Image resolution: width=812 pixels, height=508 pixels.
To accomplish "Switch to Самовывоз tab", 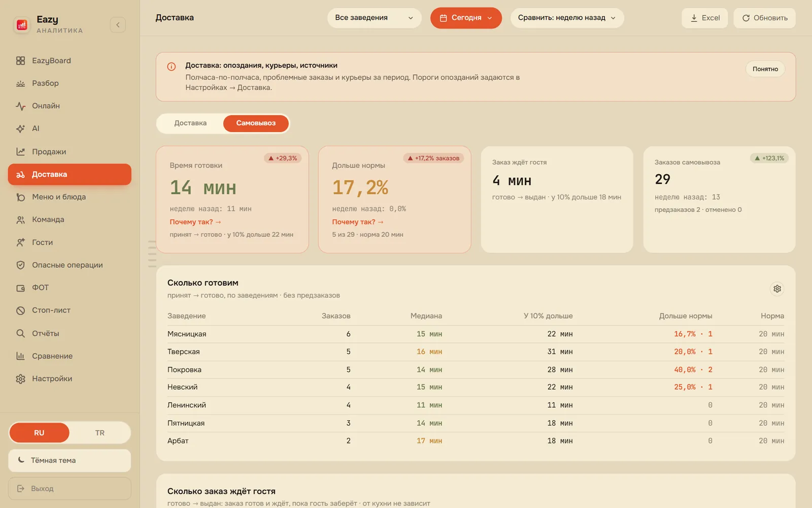I will point(256,123).
